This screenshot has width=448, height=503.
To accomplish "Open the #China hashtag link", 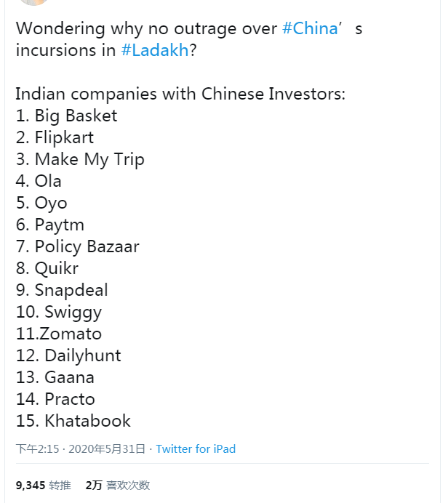I will [310, 29].
